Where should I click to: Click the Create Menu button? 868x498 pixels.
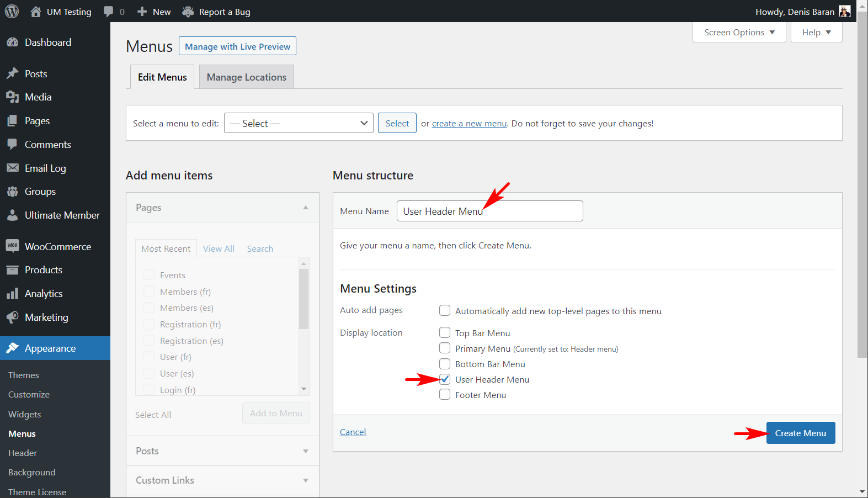[801, 433]
